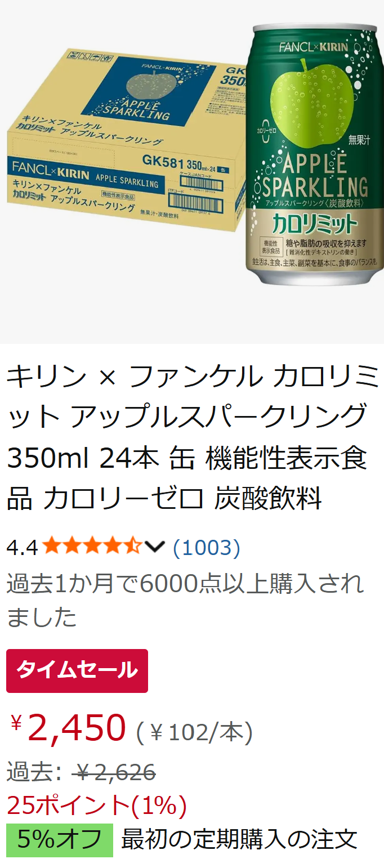Click 最初の定期購入の注文 text
This screenshot has height=868, width=384.
pos(239,839)
